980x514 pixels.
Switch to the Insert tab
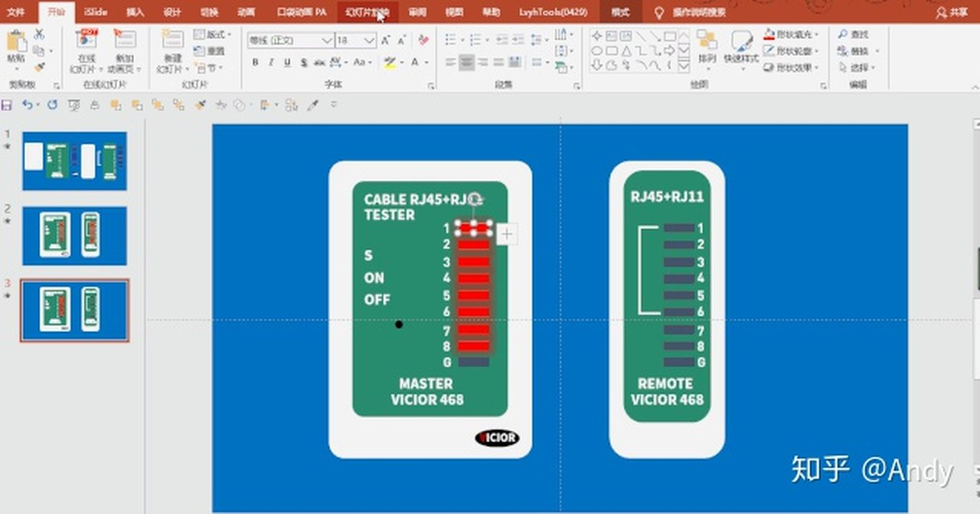(135, 12)
